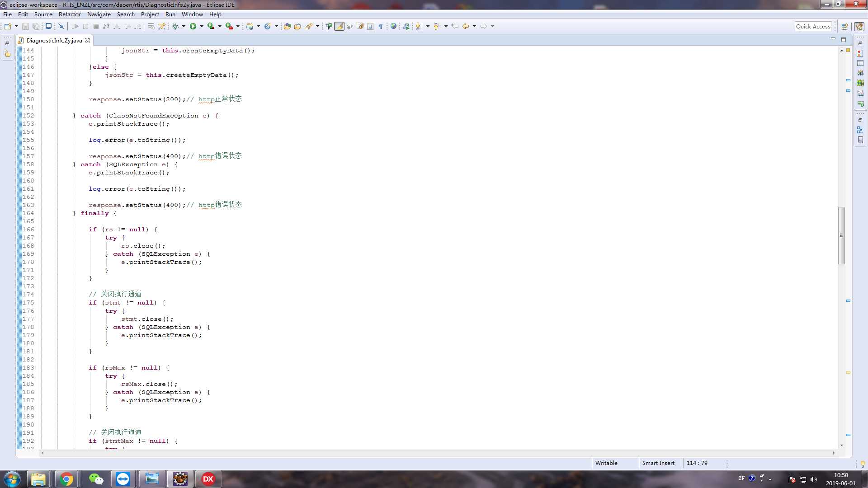Click the Forward navigation arrow
Viewport: 868px width, 488px height.
click(x=484, y=26)
